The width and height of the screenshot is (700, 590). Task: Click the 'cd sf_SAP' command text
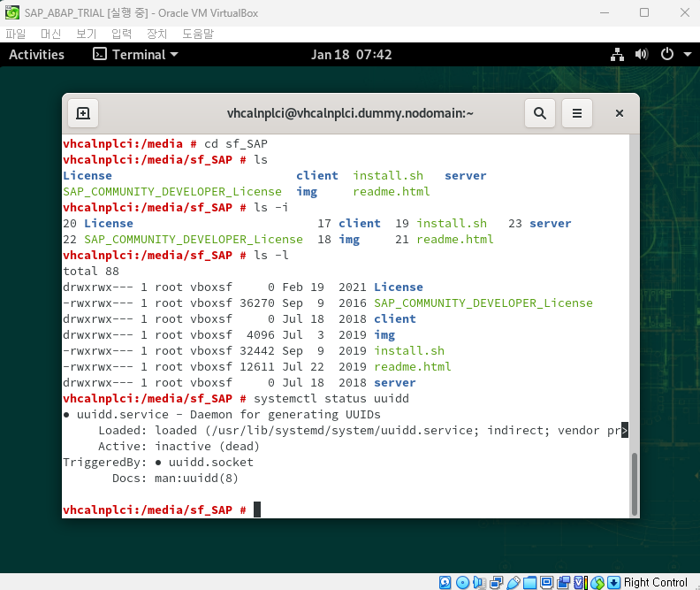pyautogui.click(x=236, y=144)
